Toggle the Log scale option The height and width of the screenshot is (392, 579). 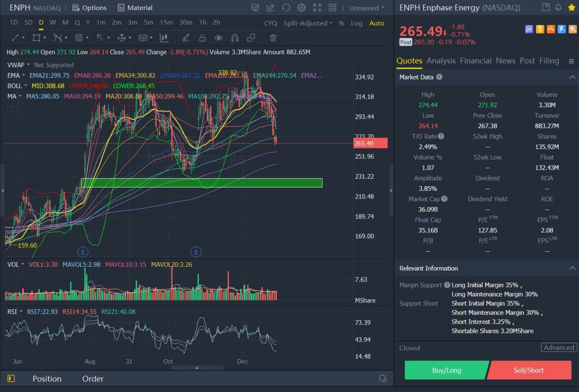click(x=356, y=23)
